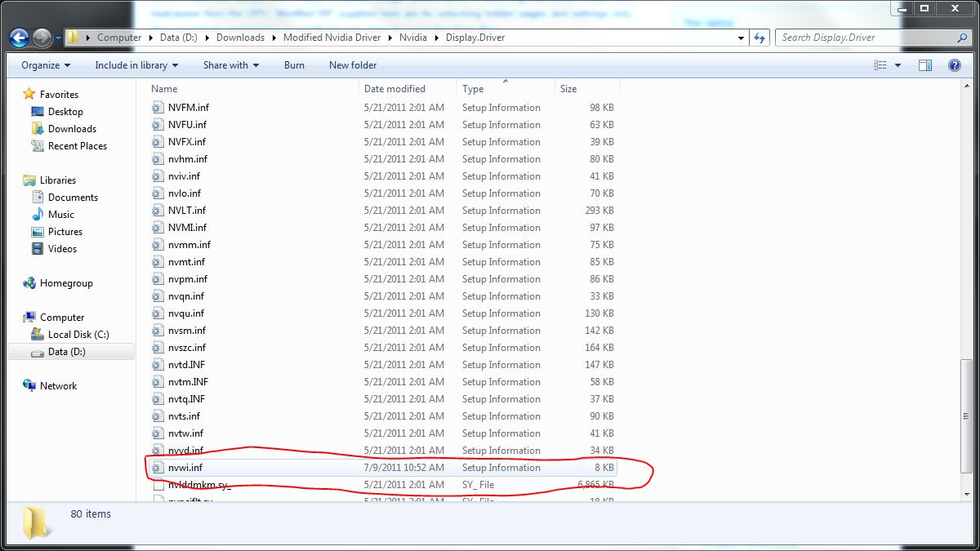Click the Downloads folder icon in Favorites
980x551 pixels.
click(x=38, y=129)
